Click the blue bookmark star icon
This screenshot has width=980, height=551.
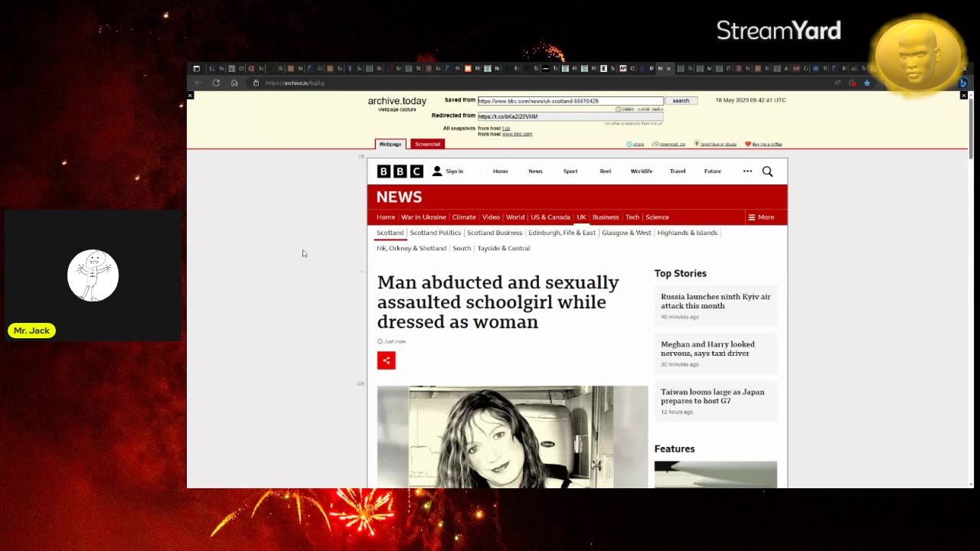point(867,83)
